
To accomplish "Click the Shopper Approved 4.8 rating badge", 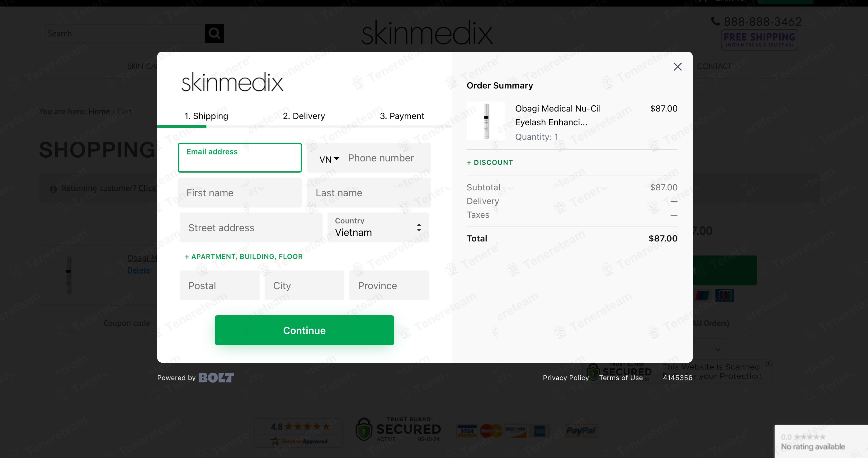I will coord(299,433).
